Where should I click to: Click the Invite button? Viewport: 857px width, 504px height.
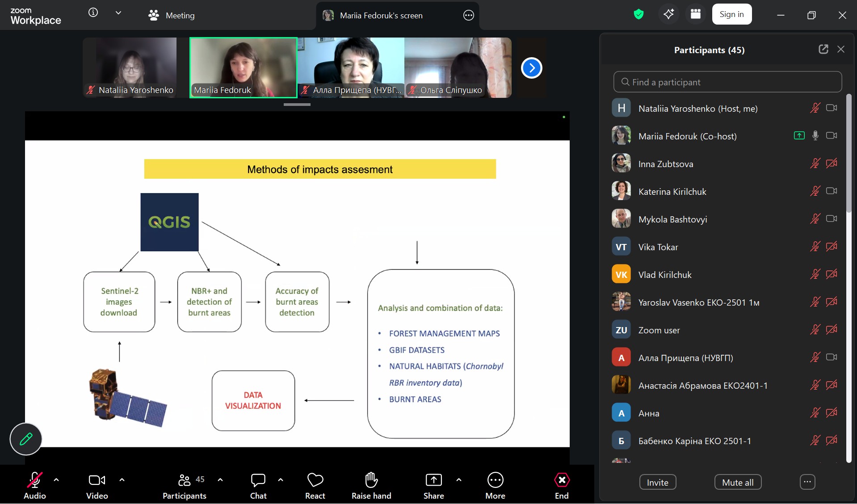point(657,482)
